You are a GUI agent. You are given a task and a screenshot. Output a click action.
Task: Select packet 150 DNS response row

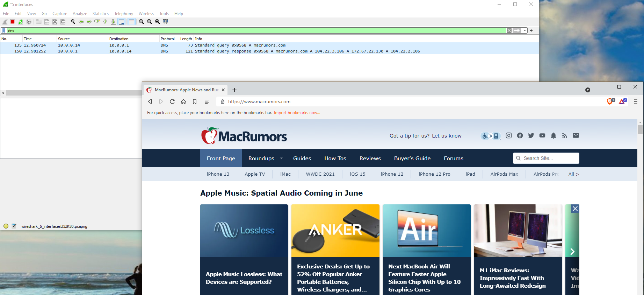269,51
